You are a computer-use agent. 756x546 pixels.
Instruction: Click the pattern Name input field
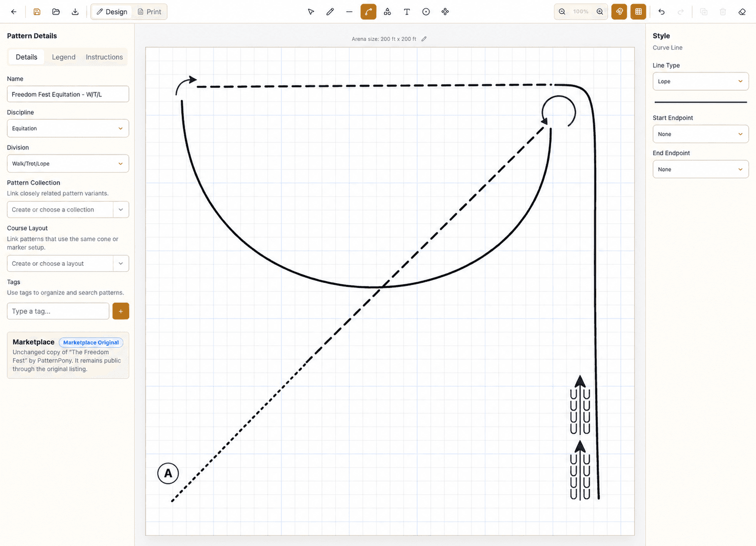tap(68, 94)
